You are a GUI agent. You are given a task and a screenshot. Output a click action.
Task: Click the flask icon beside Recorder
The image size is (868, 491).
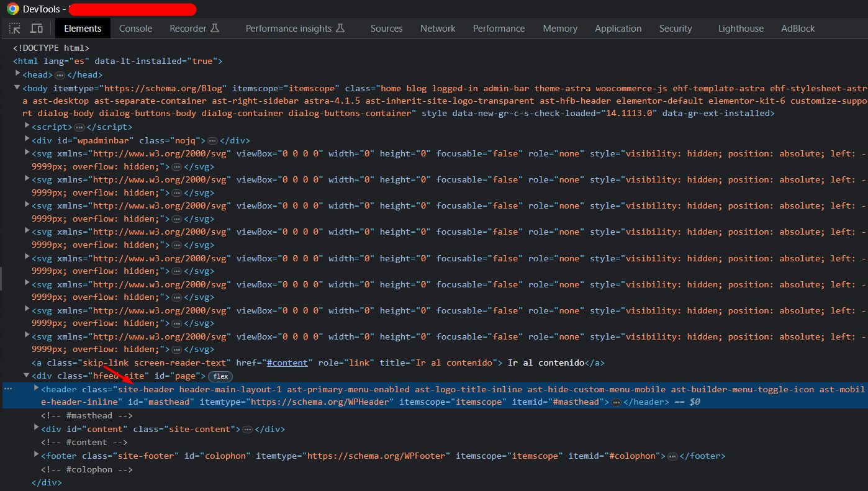pyautogui.click(x=215, y=29)
